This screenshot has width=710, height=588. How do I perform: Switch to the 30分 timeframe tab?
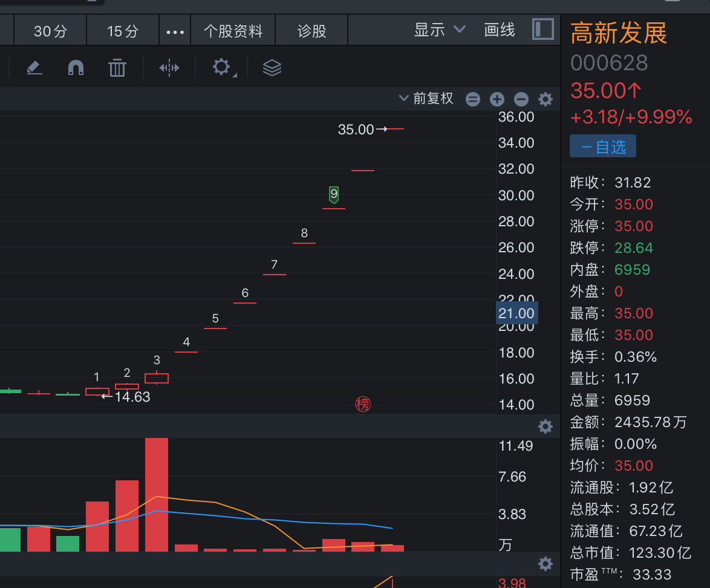[x=50, y=31]
